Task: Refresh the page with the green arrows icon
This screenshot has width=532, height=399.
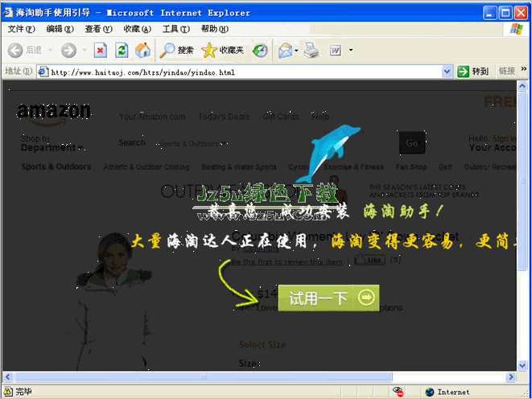Action: point(122,51)
